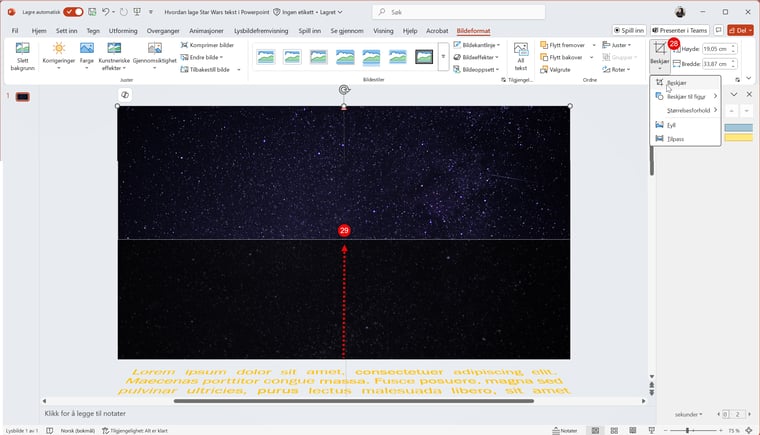Viewport: 760px width, 435px height.
Task: Click Slett bakgrunn (remove background) icon
Action: click(x=22, y=56)
